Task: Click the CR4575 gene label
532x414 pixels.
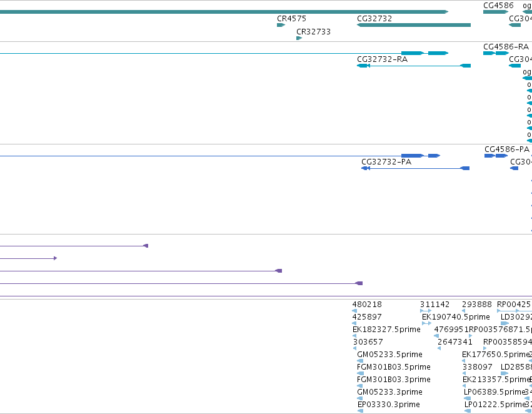Action: 291,19
